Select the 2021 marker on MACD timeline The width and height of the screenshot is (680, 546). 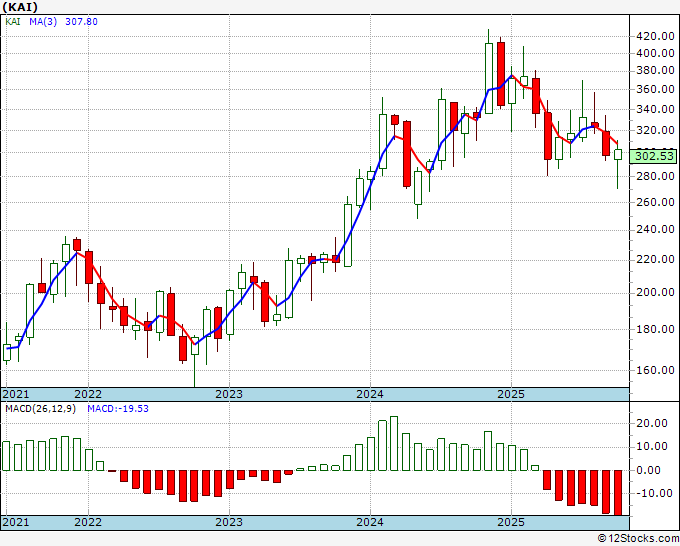pyautogui.click(x=16, y=522)
